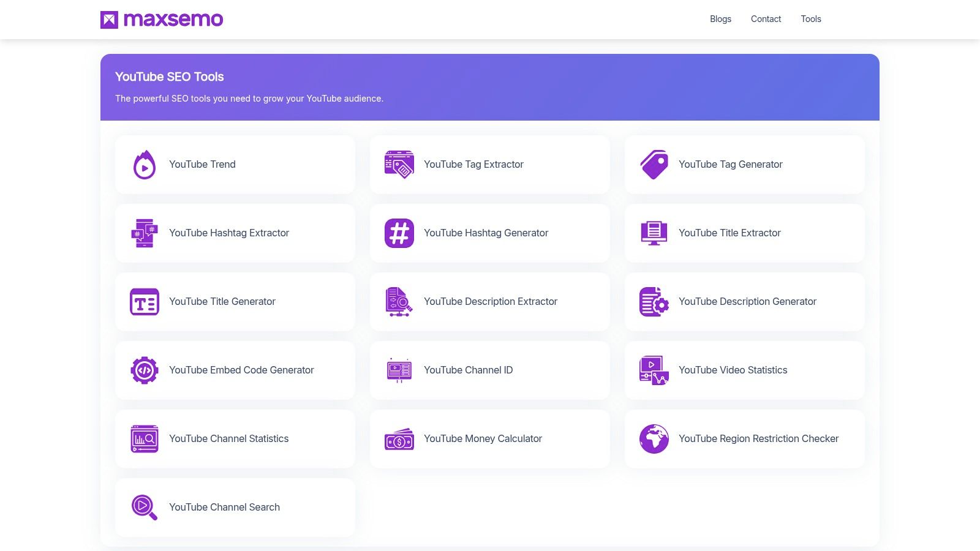Click the YouTube Hashtag Generator hash icon
Image resolution: width=980 pixels, height=551 pixels.
point(399,233)
